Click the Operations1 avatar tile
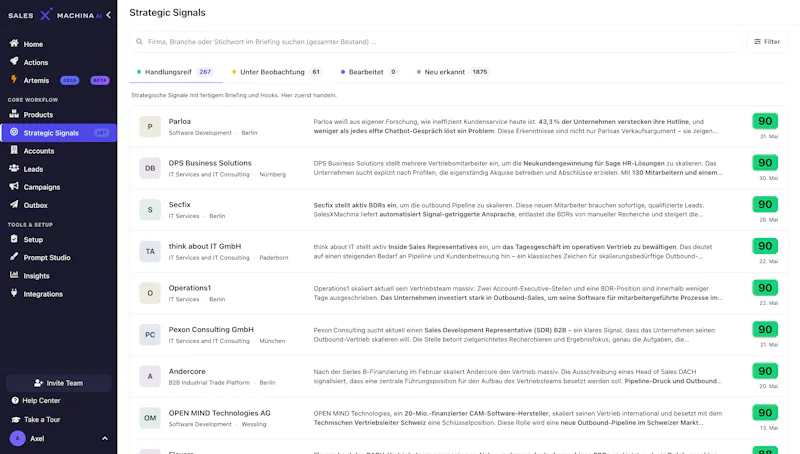Screen dimensions: 800x454 [x=150, y=293]
